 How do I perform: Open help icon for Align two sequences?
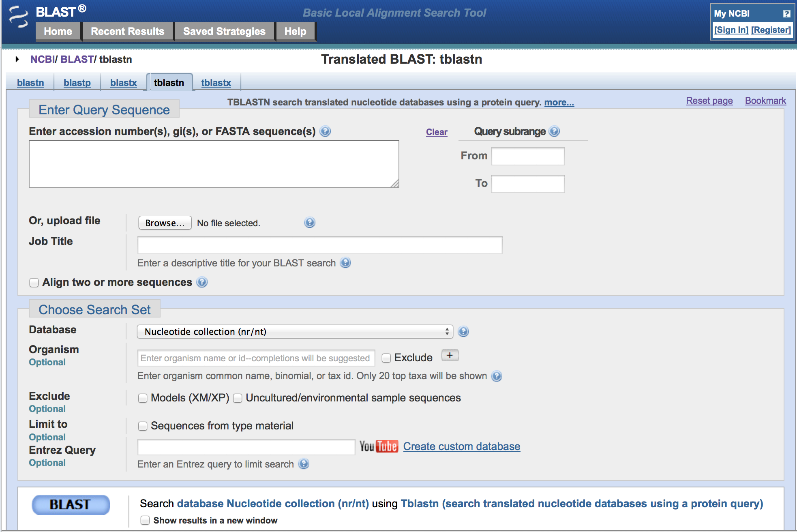tap(202, 282)
